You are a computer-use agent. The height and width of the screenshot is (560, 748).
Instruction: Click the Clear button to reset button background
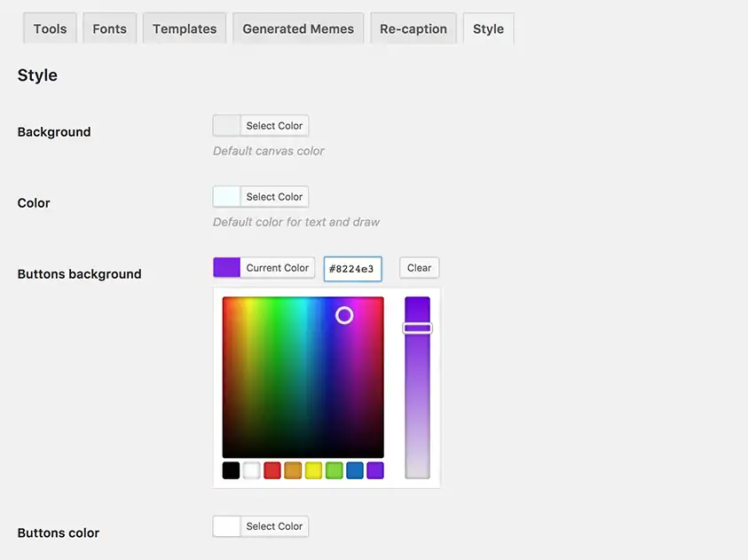coord(418,267)
